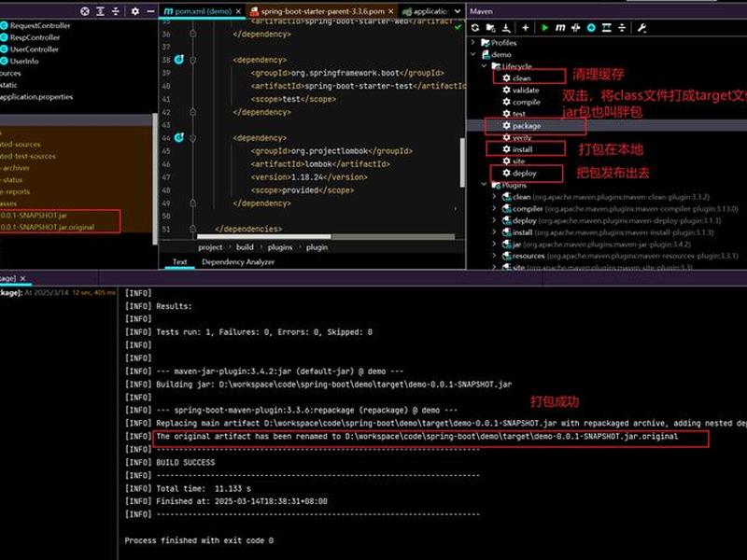Click Generate Sources and Update Folders icon
This screenshot has width=747, height=560.
point(491,28)
